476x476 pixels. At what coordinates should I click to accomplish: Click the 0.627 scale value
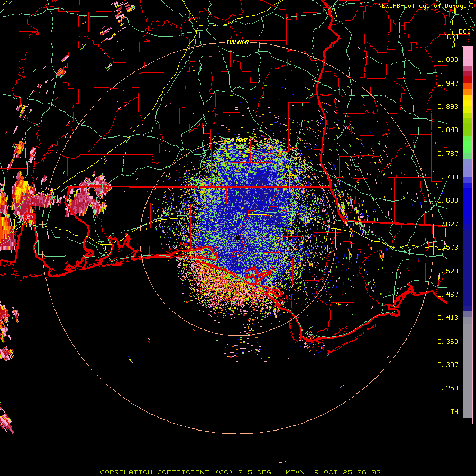[448, 224]
